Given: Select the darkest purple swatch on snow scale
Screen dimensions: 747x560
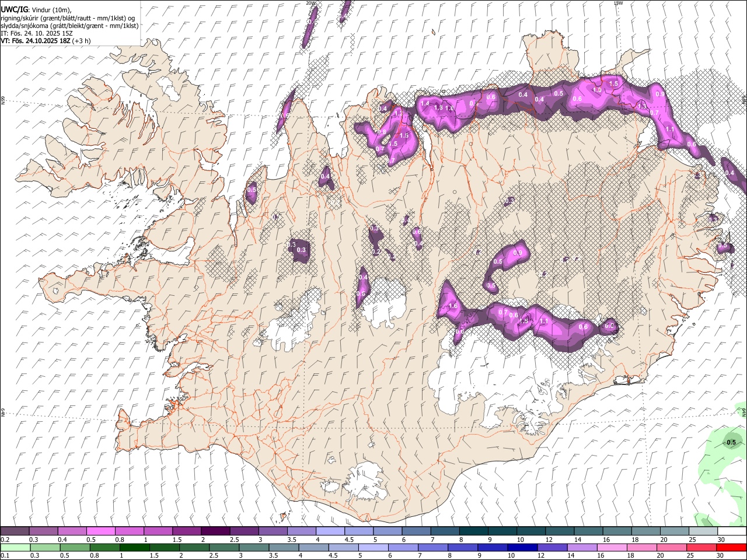Looking at the screenshot, I should coord(215,531).
